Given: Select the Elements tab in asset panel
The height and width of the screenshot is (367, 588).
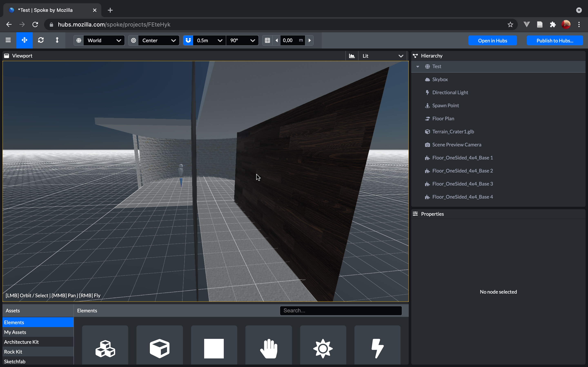Looking at the screenshot, I should click(87, 310).
